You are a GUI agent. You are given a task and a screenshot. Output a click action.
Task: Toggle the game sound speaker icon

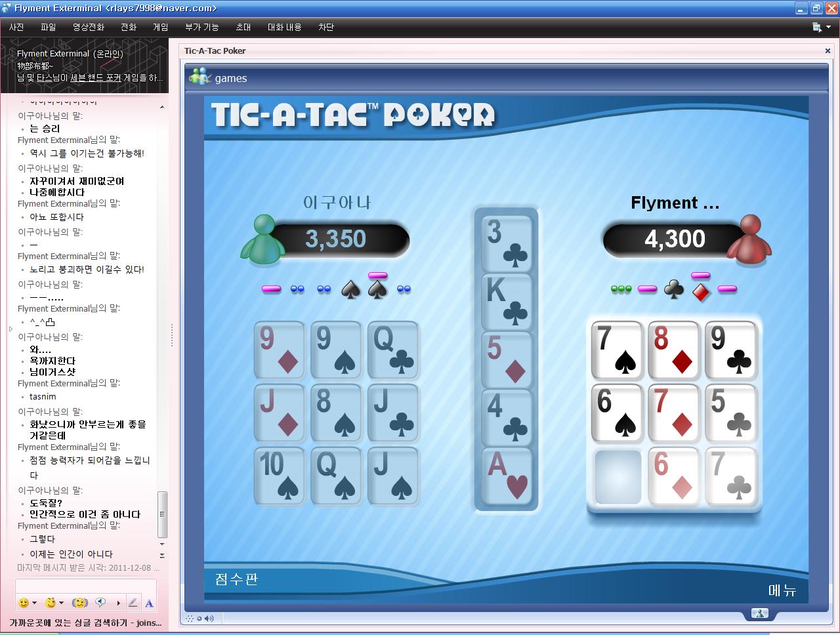[x=209, y=618]
